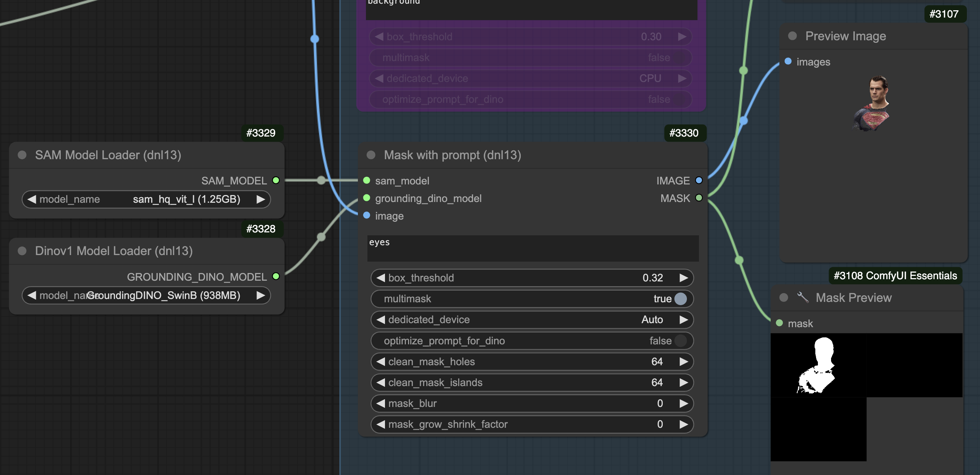Viewport: 980px width, 475px height.
Task: Click the Superman preview image thumbnail
Action: (x=873, y=104)
